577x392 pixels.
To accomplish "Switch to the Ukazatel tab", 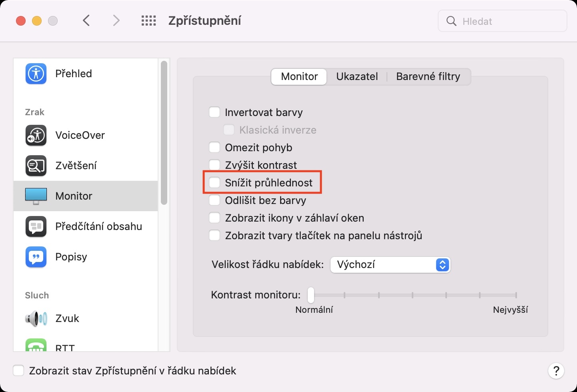I will [357, 76].
